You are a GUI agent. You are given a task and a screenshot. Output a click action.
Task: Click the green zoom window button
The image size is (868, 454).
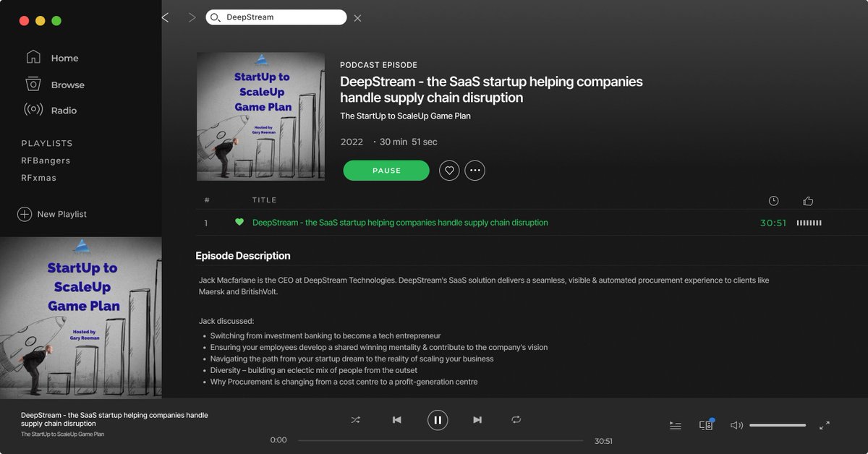[56, 21]
